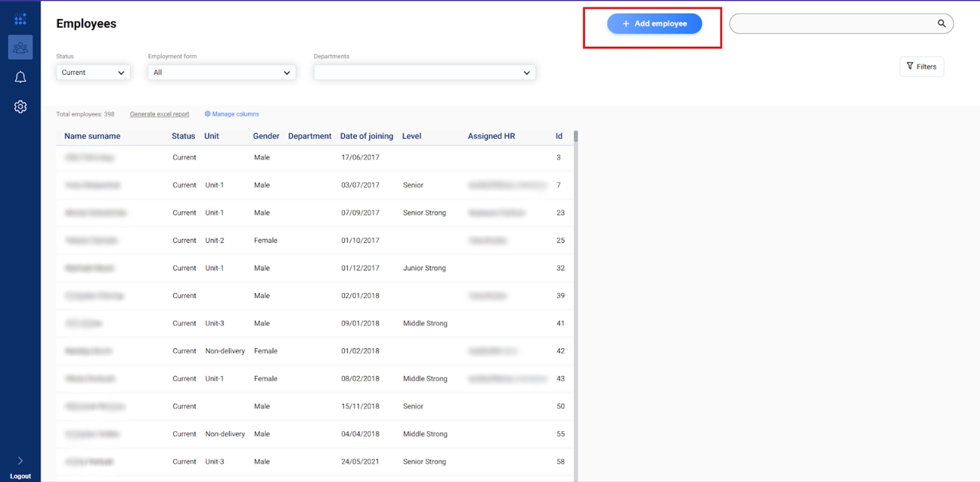This screenshot has width=980, height=482.
Task: Sort by Date of joining column header
Action: [x=366, y=136]
